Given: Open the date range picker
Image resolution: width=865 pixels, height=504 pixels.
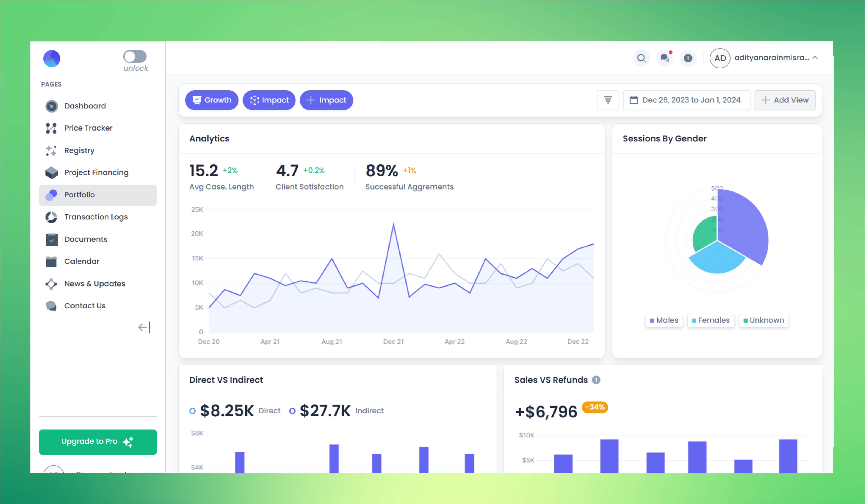Looking at the screenshot, I should click(687, 100).
